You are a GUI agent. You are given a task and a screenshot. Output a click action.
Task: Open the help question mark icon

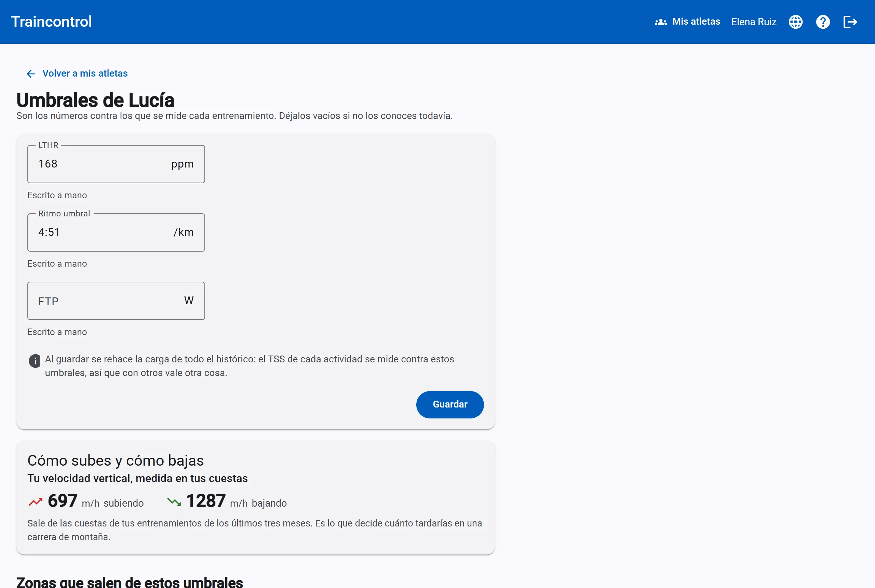click(823, 22)
